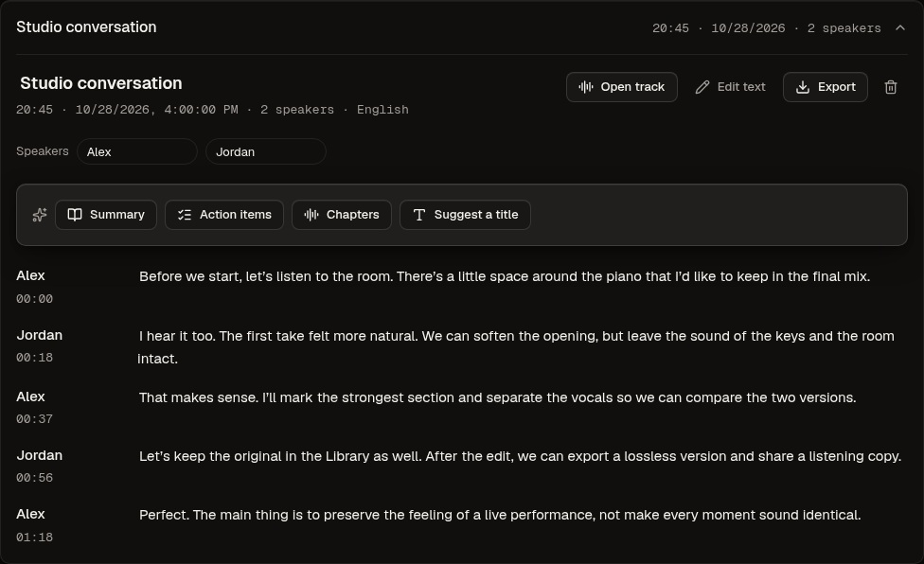The image size is (924, 564).
Task: Edit the Jordan speaker name field
Action: point(266,152)
